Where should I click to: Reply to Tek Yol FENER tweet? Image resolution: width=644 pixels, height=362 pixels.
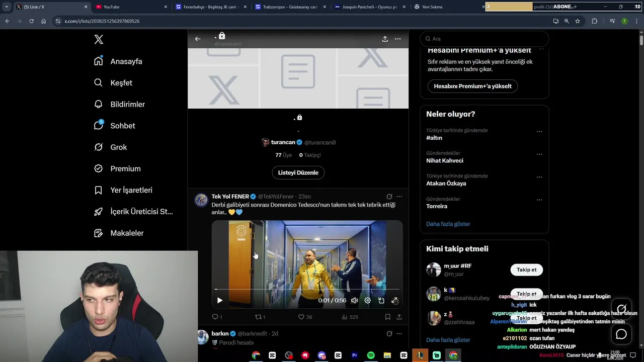217,317
